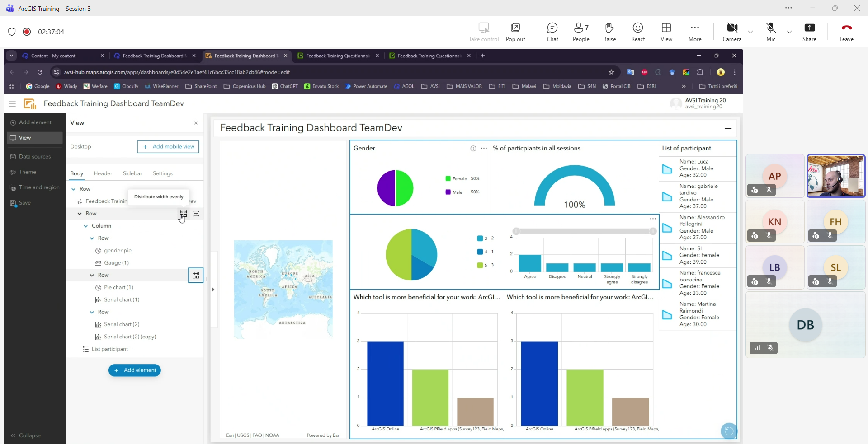This screenshot has width=868, height=444.
Task: Click the Gender chart info icon
Action: click(473, 148)
